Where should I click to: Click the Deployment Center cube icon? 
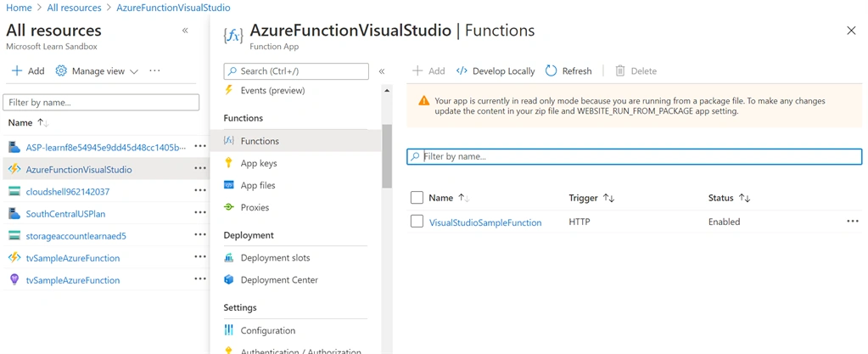tap(228, 280)
